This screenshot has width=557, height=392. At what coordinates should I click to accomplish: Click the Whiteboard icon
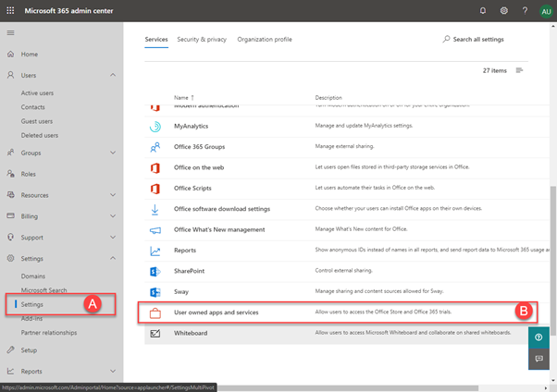155,334
